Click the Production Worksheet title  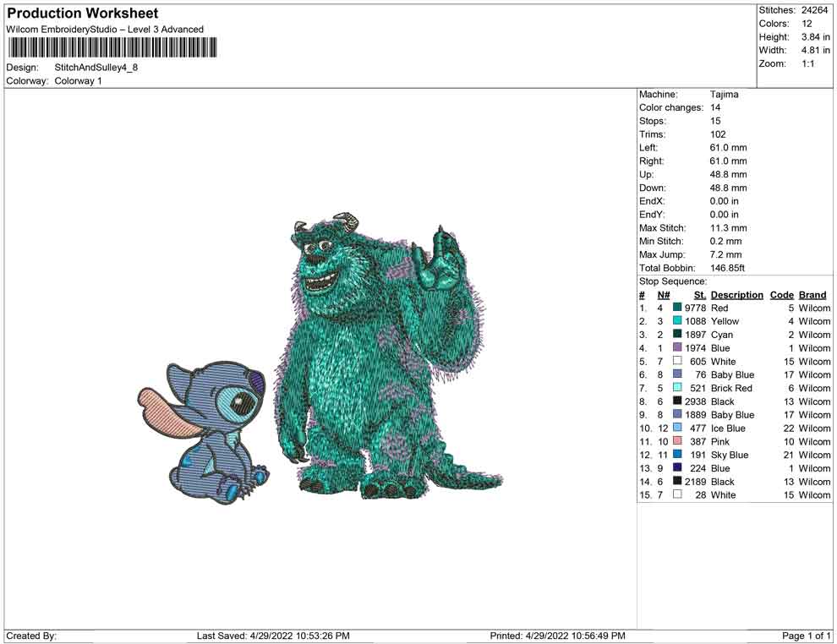pos(83,14)
